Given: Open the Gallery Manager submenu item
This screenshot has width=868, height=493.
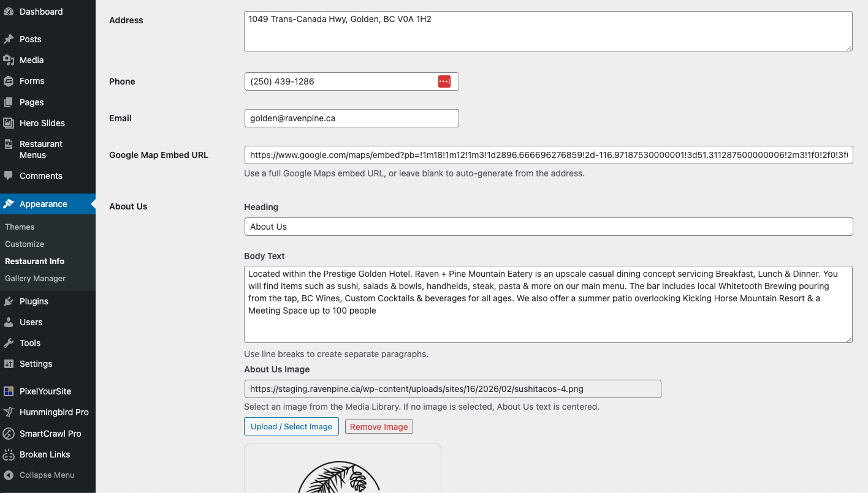Looking at the screenshot, I should point(35,278).
